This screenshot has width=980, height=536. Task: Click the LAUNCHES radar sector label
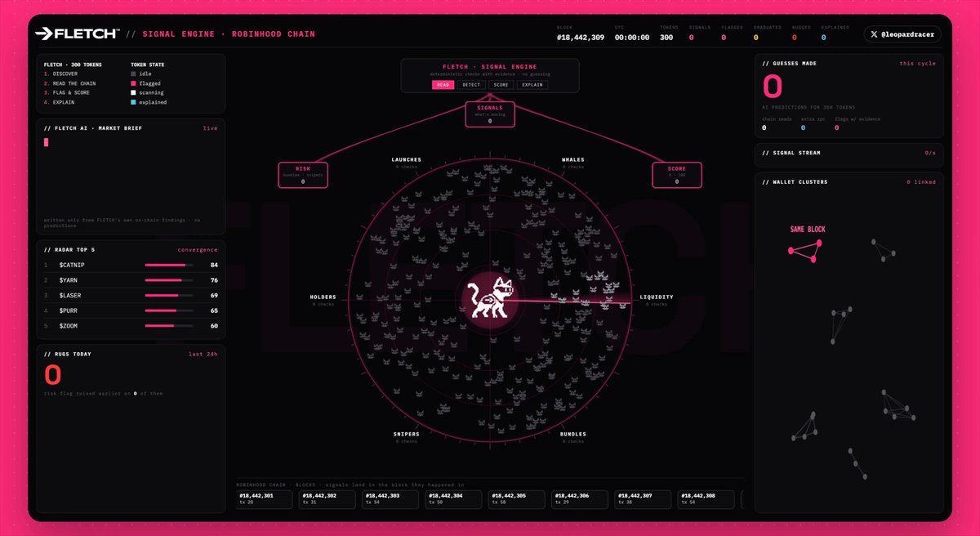coord(407,160)
